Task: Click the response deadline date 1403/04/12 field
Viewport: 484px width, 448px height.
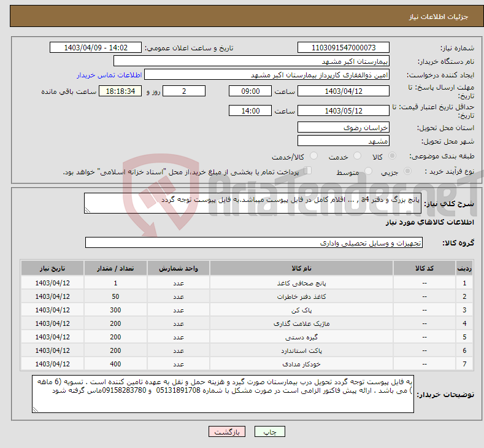Action: 344,91
